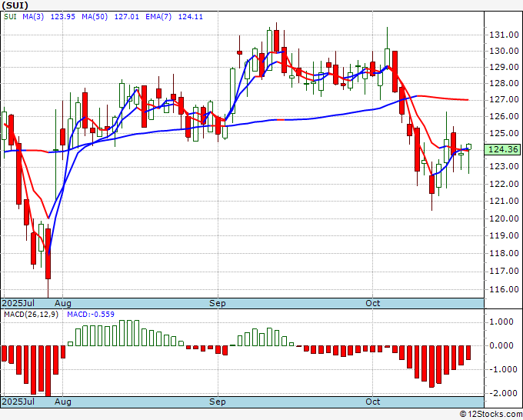Click the 119.00 price axis label
The image size is (523, 420).
pos(504,235)
